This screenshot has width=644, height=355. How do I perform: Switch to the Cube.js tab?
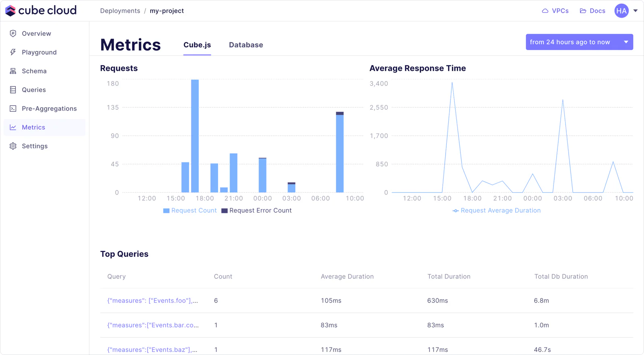pos(197,45)
